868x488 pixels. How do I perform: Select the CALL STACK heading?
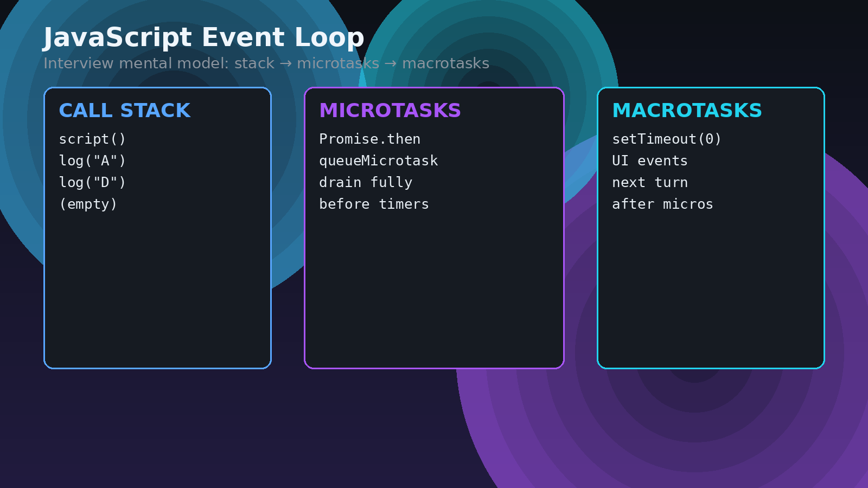click(x=125, y=111)
